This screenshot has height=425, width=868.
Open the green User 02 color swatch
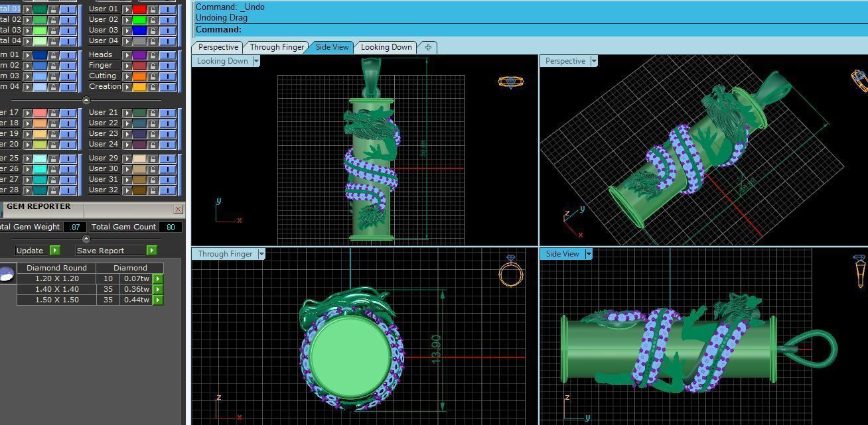pyautogui.click(x=139, y=20)
